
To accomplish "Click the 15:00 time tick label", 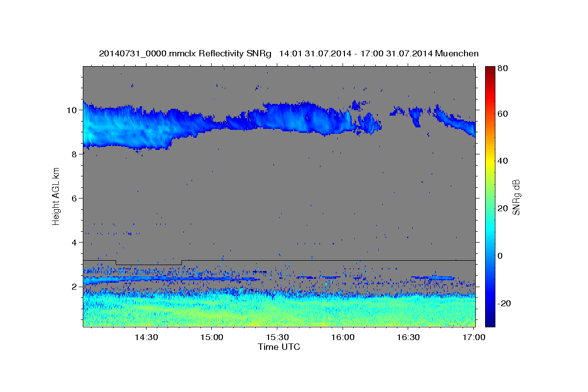I will 212,337.
